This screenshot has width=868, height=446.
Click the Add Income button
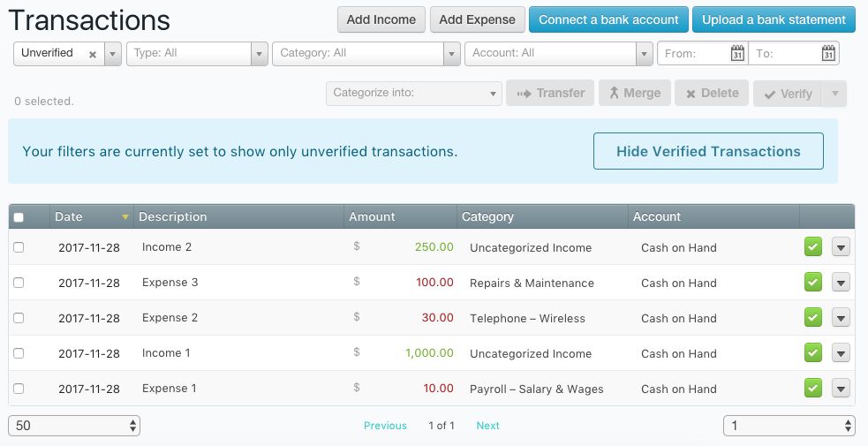381,19
